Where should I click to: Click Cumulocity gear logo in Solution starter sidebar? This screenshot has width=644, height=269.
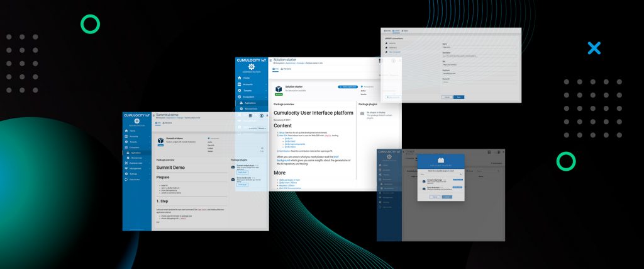[x=252, y=67]
